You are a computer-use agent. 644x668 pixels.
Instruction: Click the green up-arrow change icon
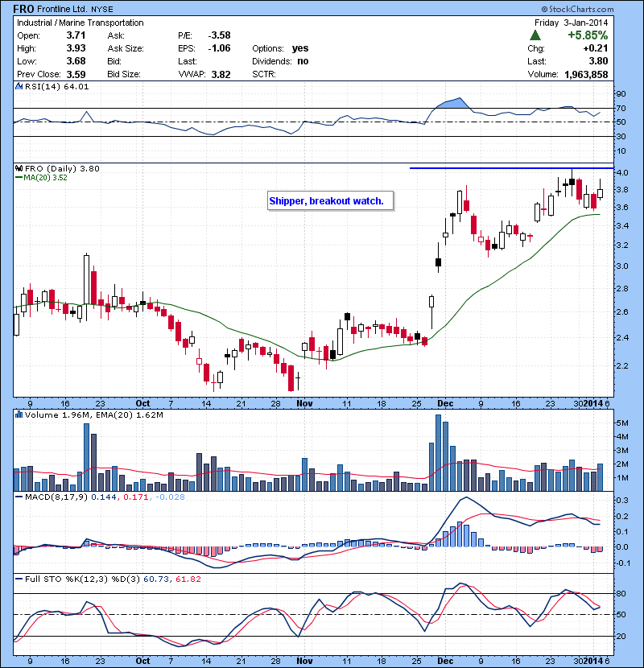(535, 35)
